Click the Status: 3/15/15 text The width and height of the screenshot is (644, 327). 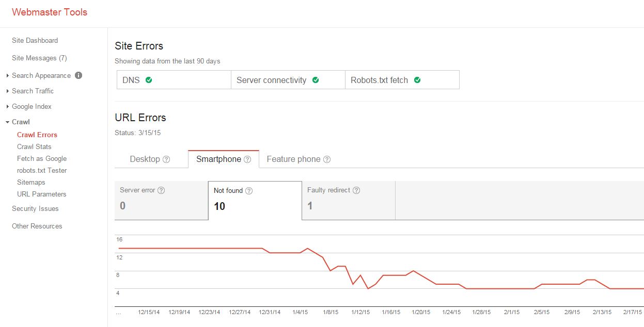pos(138,133)
